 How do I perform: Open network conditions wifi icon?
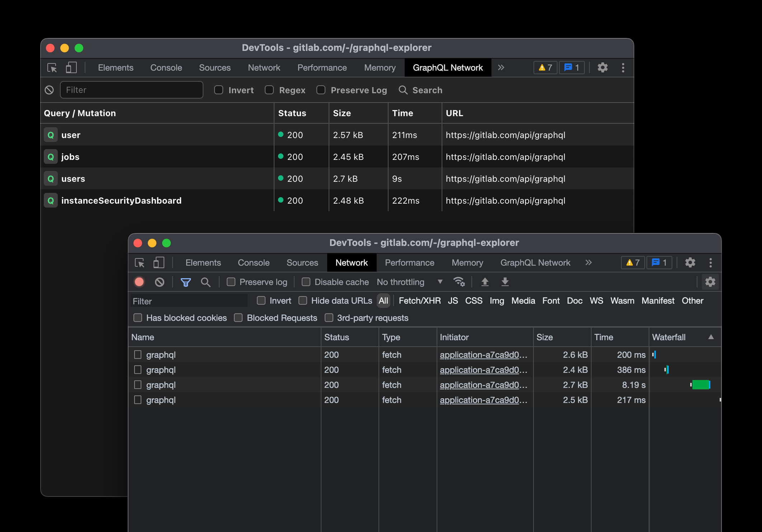459,282
